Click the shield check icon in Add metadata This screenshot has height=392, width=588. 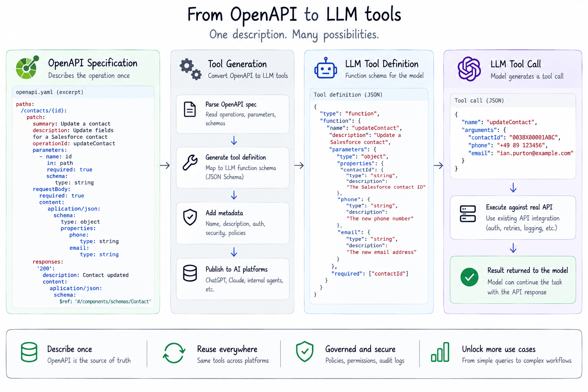[x=190, y=217]
